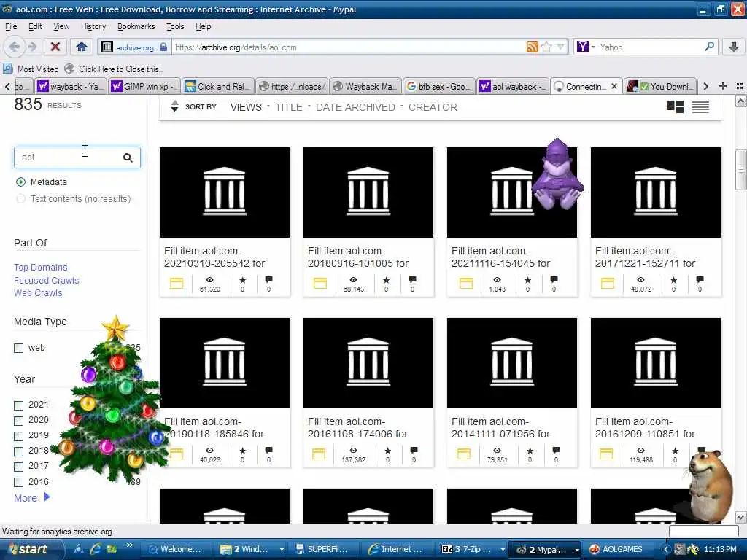Click views eye icon on aol.com-20161108-174006 item

(x=353, y=451)
